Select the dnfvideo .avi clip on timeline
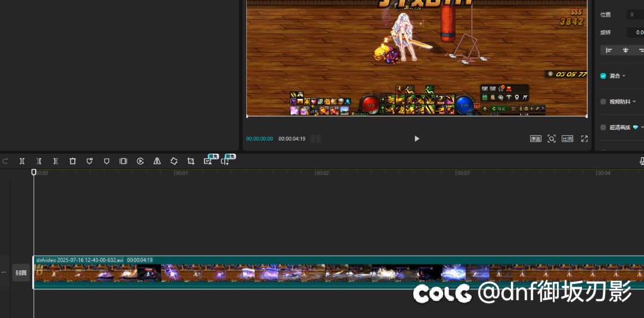This screenshot has height=318, width=644. (339, 273)
